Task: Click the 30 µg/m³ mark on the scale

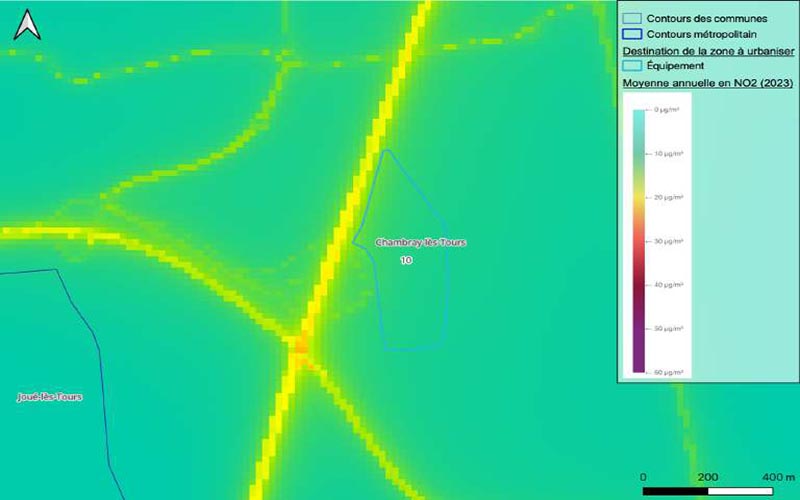Action: tap(667, 241)
